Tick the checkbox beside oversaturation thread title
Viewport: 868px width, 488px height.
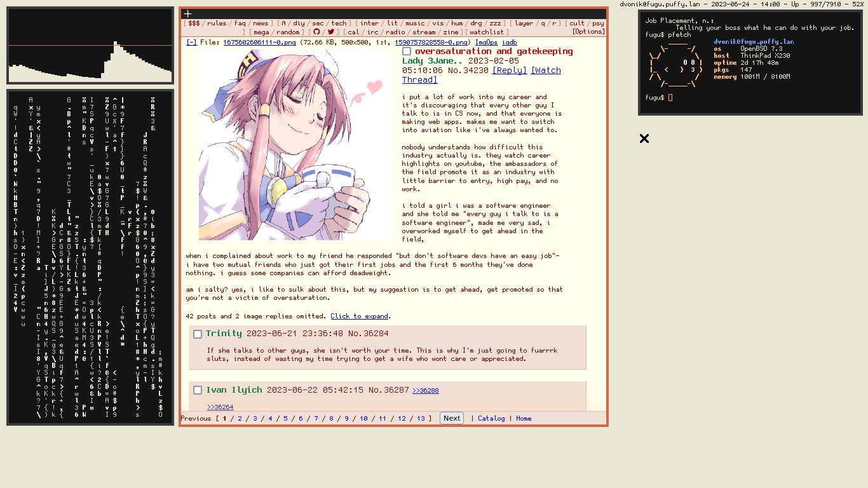click(x=407, y=51)
